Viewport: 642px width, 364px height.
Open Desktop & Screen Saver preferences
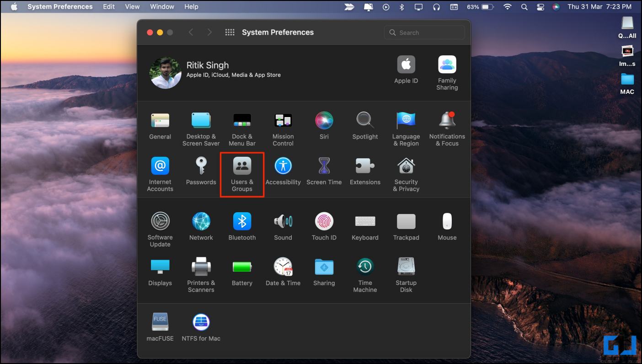pos(201,129)
